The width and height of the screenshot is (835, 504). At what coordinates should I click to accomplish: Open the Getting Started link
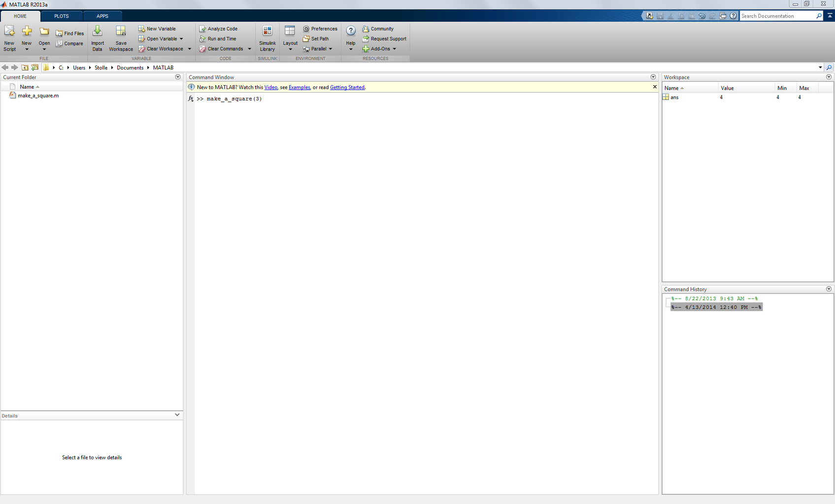pos(347,87)
